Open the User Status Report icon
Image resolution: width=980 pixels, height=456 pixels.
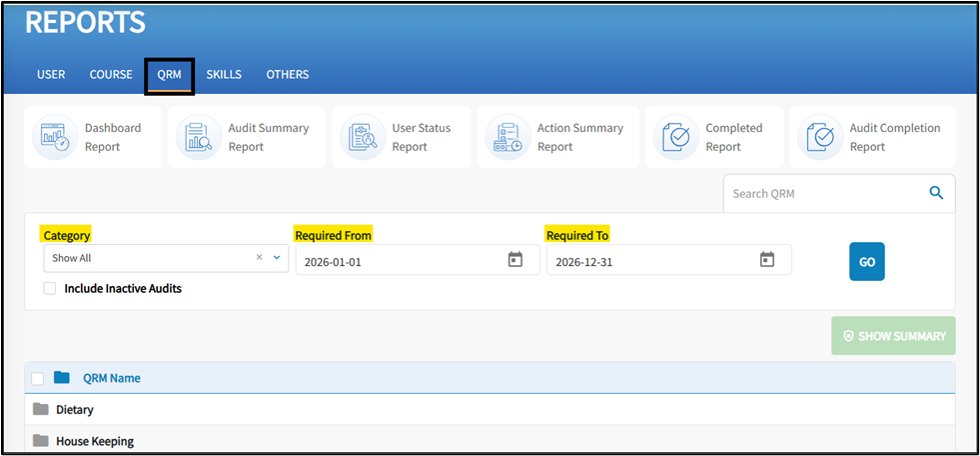tap(361, 138)
